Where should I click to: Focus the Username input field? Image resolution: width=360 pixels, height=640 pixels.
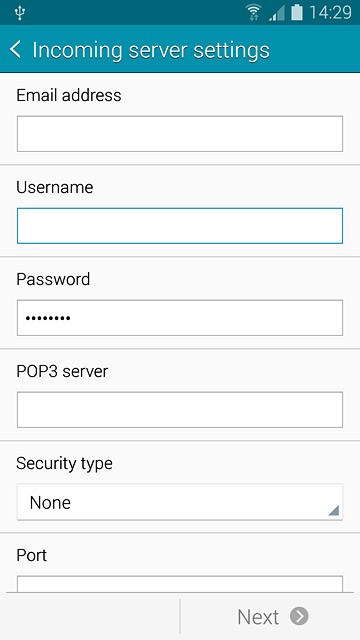pos(180,226)
